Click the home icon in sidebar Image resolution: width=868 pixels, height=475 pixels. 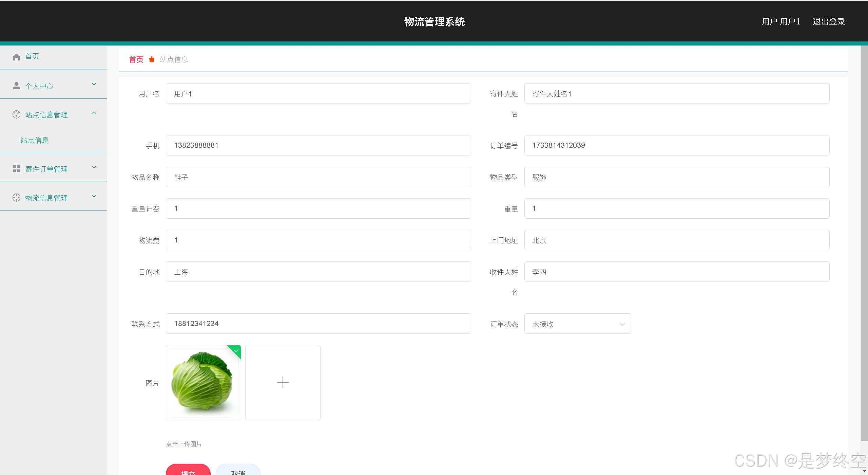pyautogui.click(x=16, y=57)
